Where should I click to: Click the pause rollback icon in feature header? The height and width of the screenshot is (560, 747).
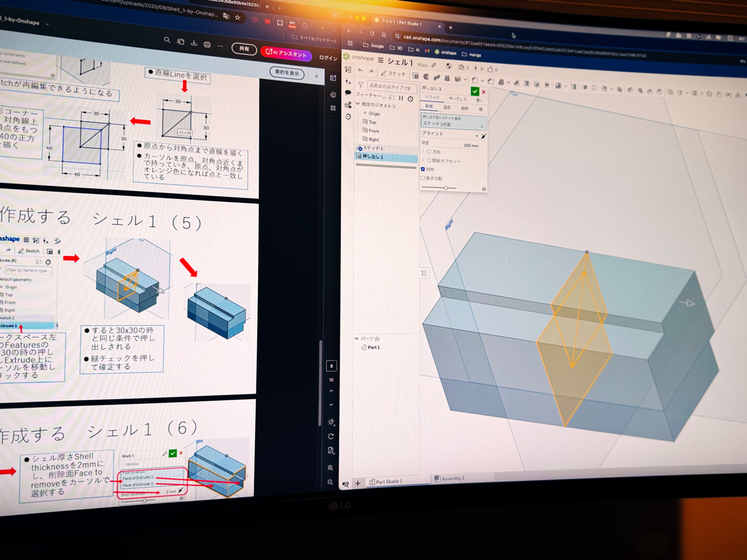pos(401,98)
